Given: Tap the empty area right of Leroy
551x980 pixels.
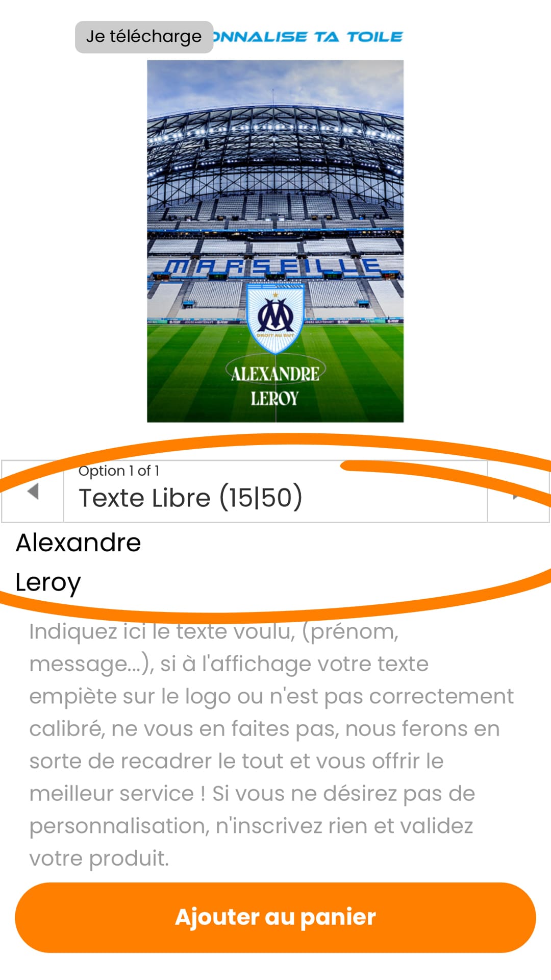Looking at the screenshot, I should [x=306, y=582].
